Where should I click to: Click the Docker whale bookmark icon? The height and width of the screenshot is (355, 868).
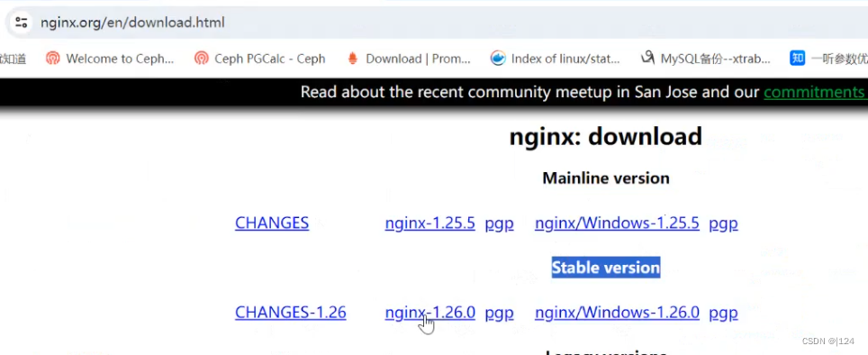pyautogui.click(x=498, y=59)
